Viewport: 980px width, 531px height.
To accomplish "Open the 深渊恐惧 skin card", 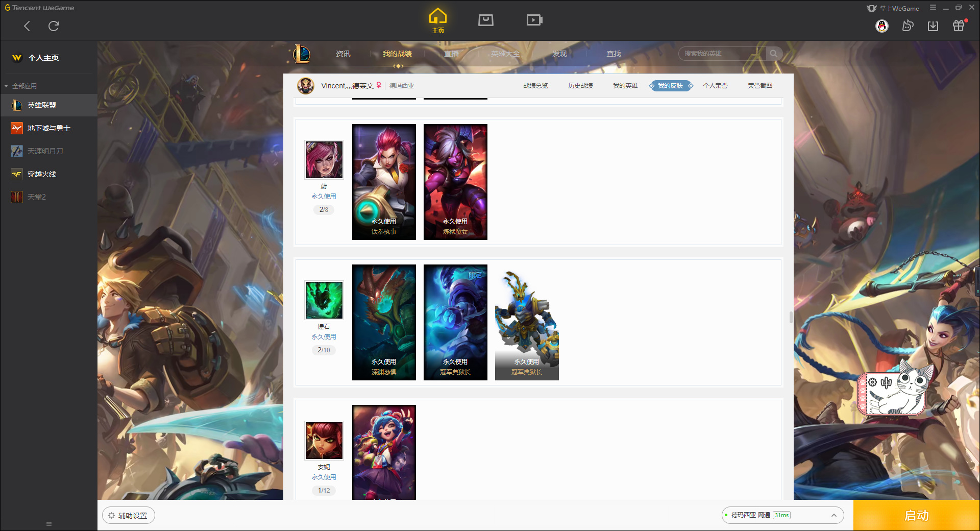I will [384, 322].
